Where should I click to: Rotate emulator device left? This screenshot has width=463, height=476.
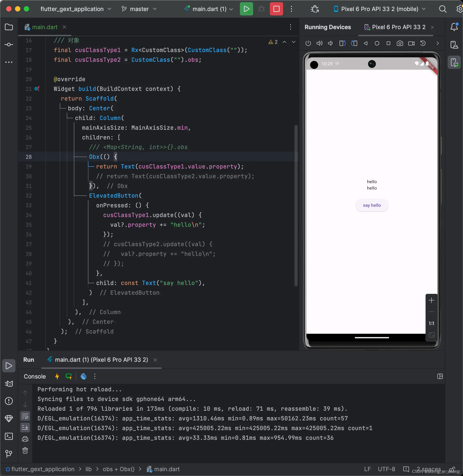[342, 43]
